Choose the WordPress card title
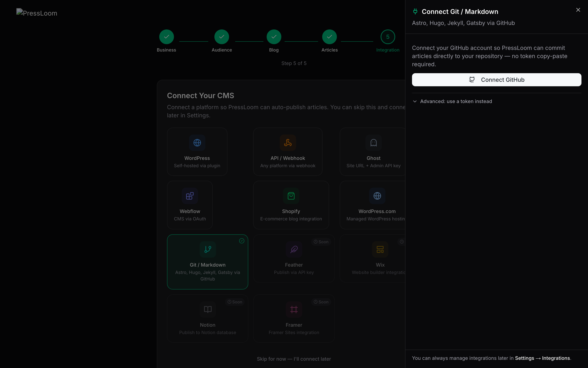 click(x=197, y=158)
